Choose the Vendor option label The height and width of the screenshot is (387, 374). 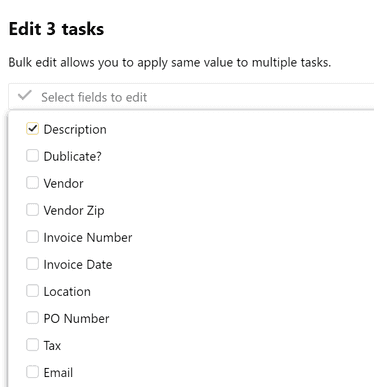tap(63, 183)
